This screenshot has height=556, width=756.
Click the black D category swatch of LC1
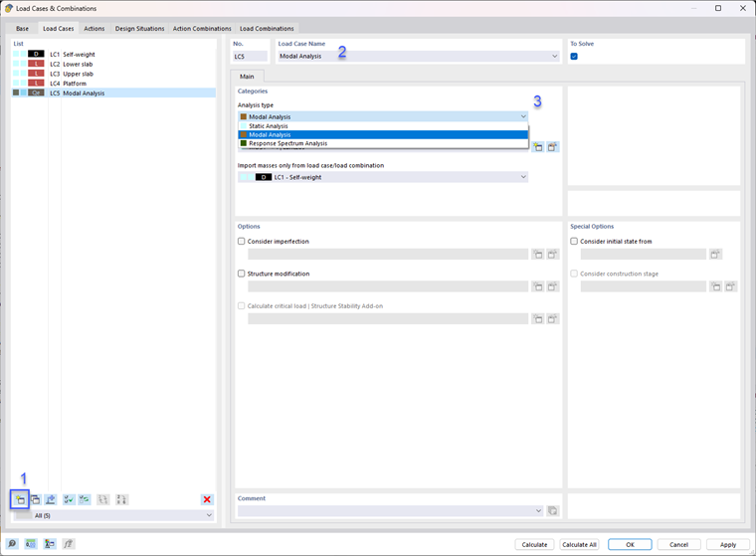click(36, 54)
